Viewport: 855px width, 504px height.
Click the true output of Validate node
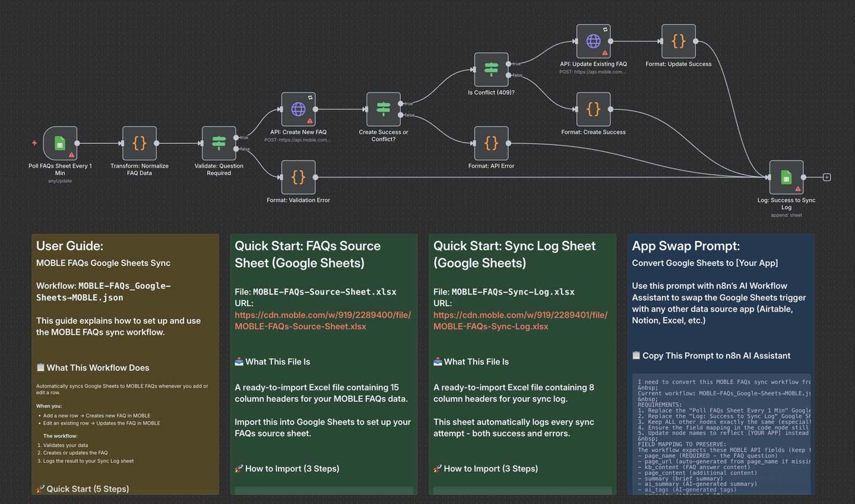236,138
